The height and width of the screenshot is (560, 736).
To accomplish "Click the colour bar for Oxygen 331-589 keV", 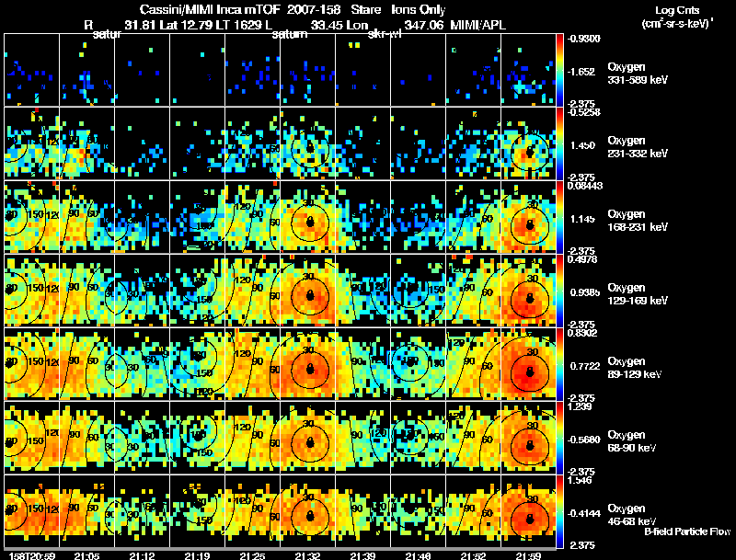I will tap(559, 70).
